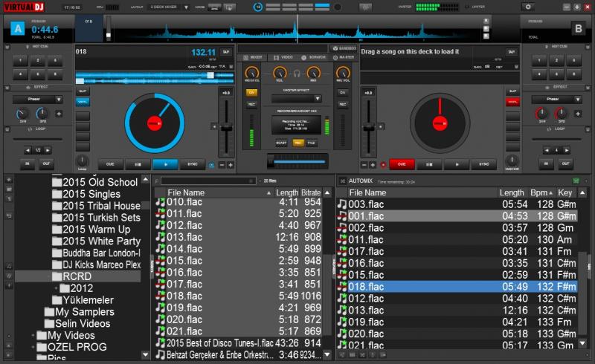Viewport: 595px width, 364px height.
Task: Click the left deck jog wheel
Action: [x=155, y=123]
